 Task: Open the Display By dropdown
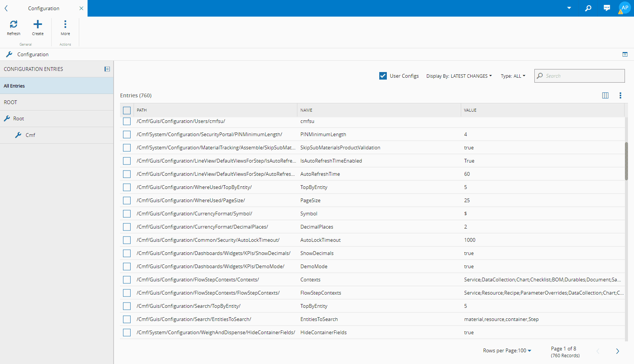pos(459,76)
